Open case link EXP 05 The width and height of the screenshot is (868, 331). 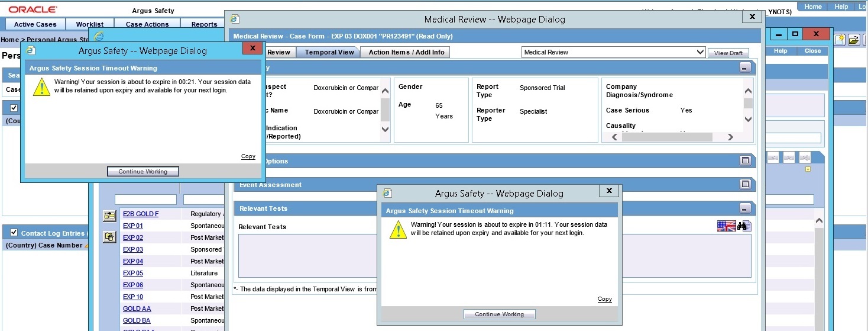(x=133, y=273)
